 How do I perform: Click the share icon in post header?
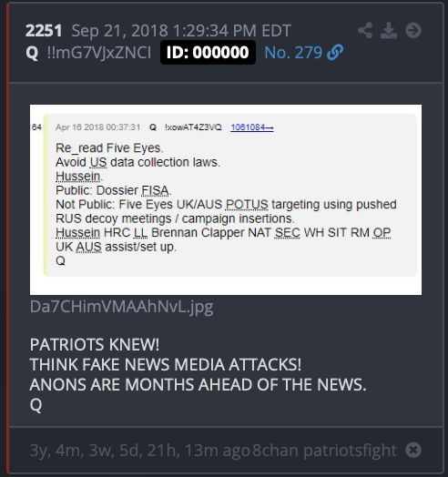click(365, 30)
